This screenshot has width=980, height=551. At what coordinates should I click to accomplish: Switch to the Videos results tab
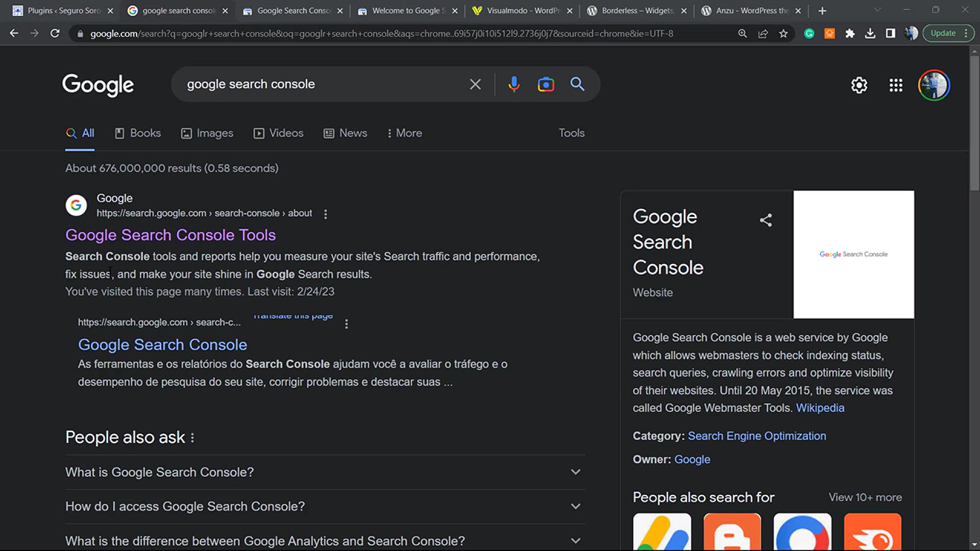279,133
